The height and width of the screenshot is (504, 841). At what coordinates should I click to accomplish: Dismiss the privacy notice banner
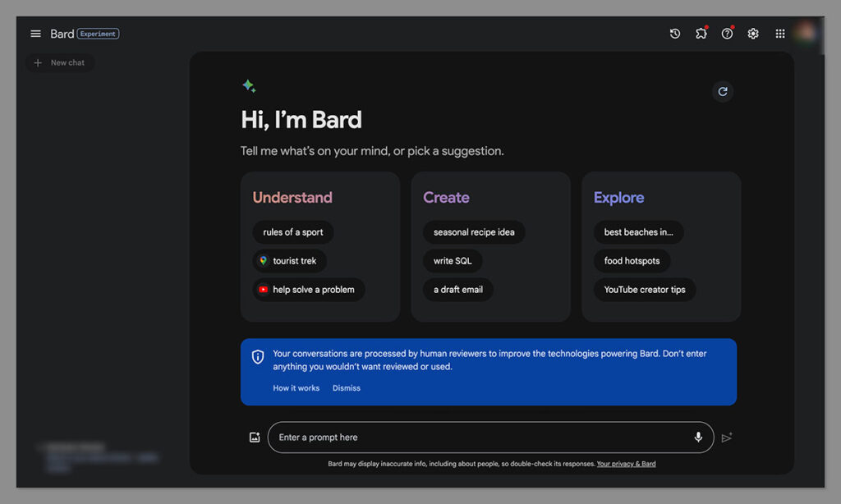347,388
